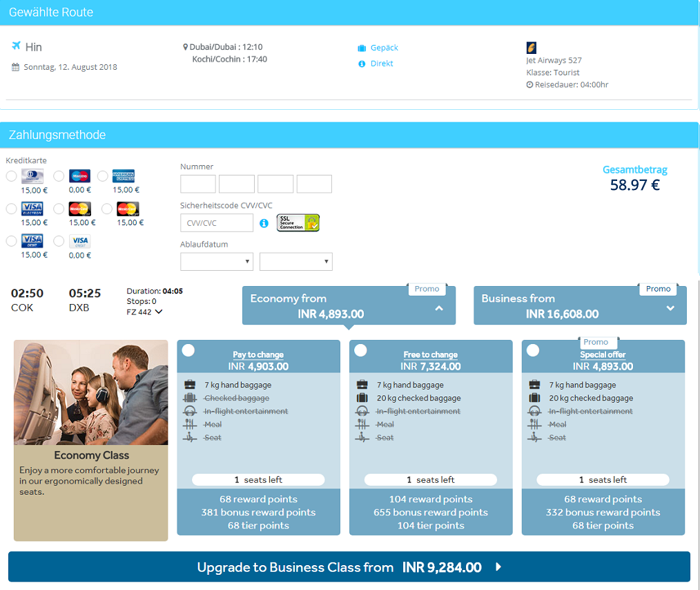The width and height of the screenshot is (700, 590).
Task: Click the Gesamtbetrag 58.97 € amount
Action: point(635,185)
